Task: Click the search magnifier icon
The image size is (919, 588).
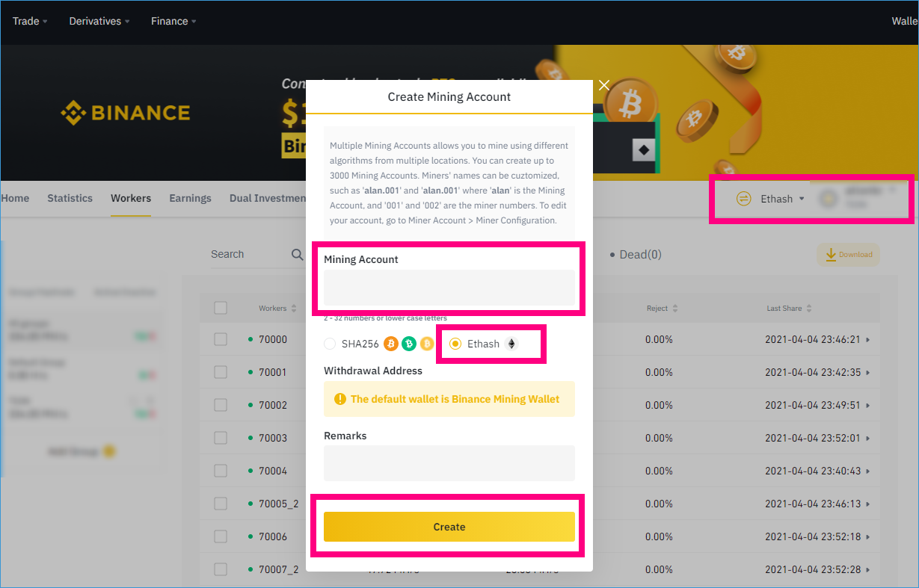Action: tap(297, 255)
